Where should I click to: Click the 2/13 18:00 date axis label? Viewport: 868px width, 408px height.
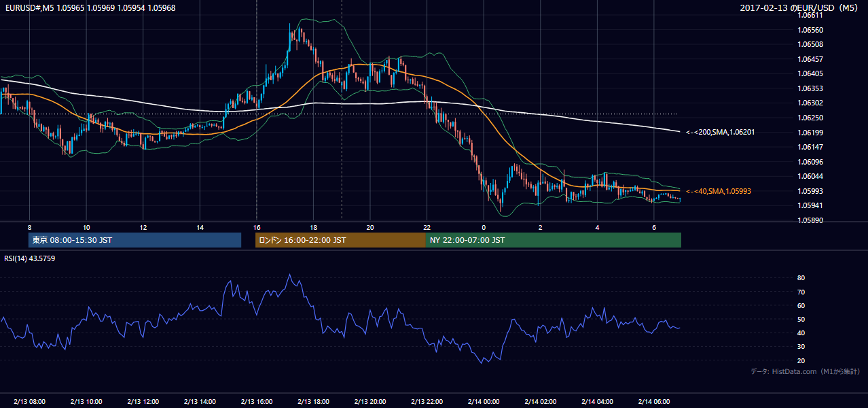tap(312, 401)
